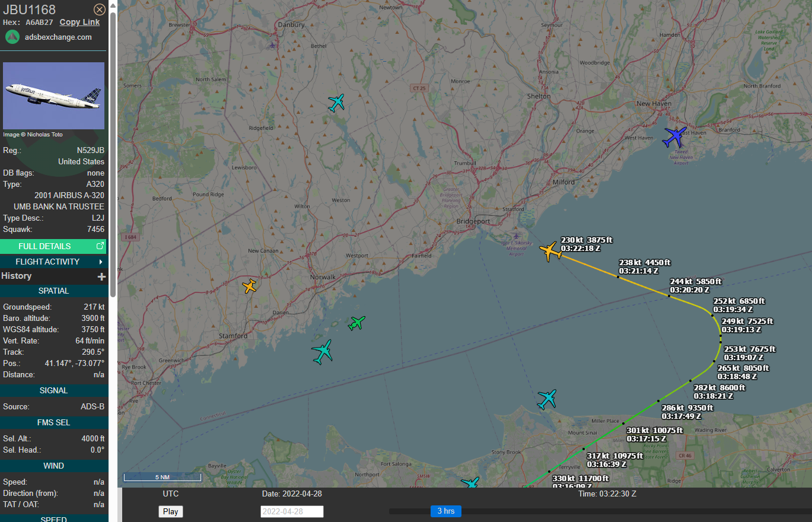Click the 3 hrs timeline slider handle
This screenshot has width=812, height=522.
coord(445,511)
